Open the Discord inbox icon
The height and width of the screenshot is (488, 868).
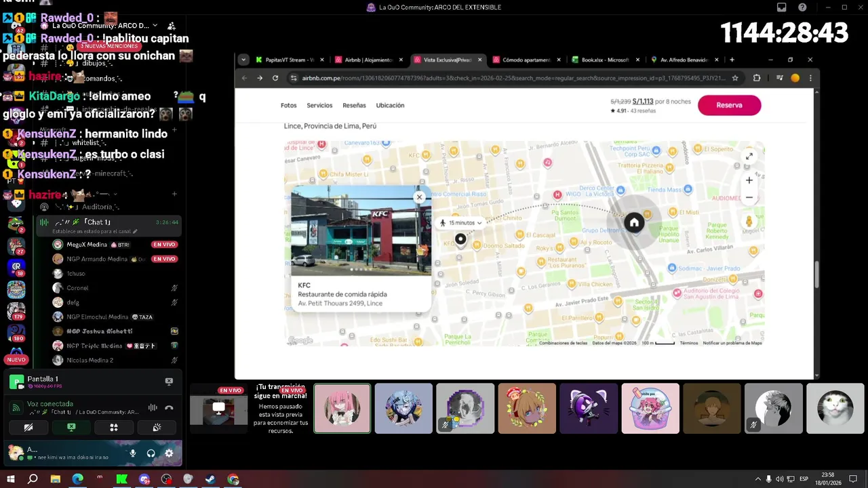pyautogui.click(x=782, y=7)
